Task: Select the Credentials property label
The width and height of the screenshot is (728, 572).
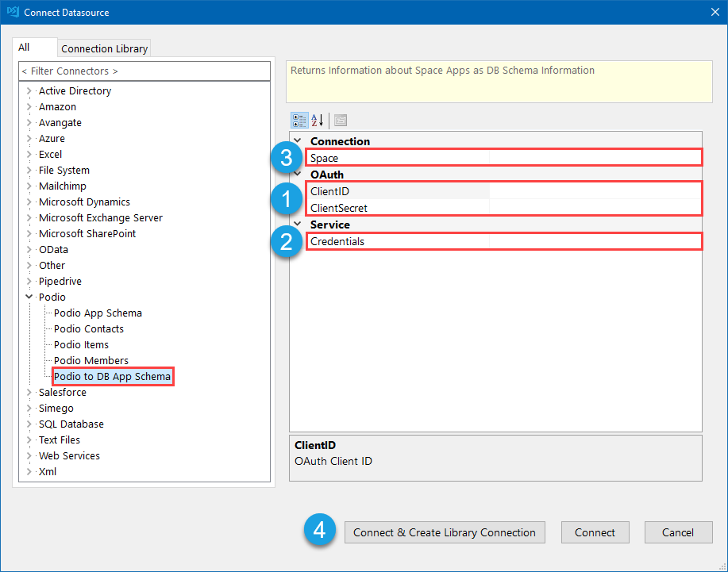Action: pyautogui.click(x=337, y=241)
